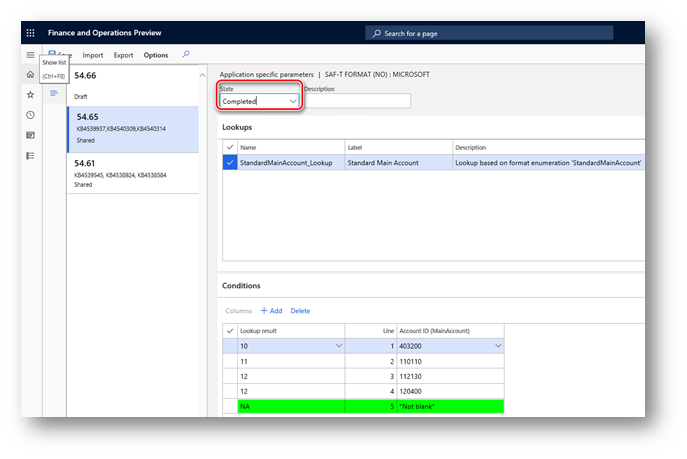Screen dimensions: 687x459
Task: Click Import in the action bar
Action: [x=93, y=55]
